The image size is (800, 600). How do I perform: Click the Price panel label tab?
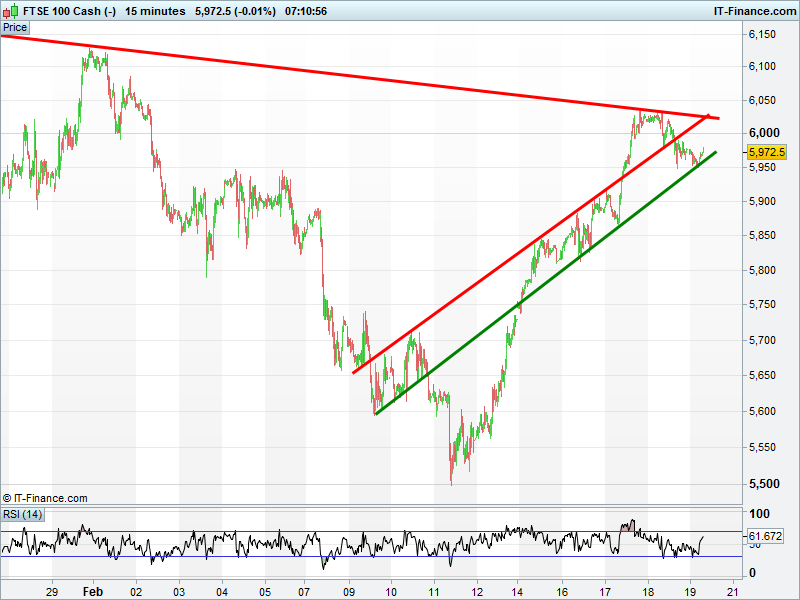(x=15, y=28)
